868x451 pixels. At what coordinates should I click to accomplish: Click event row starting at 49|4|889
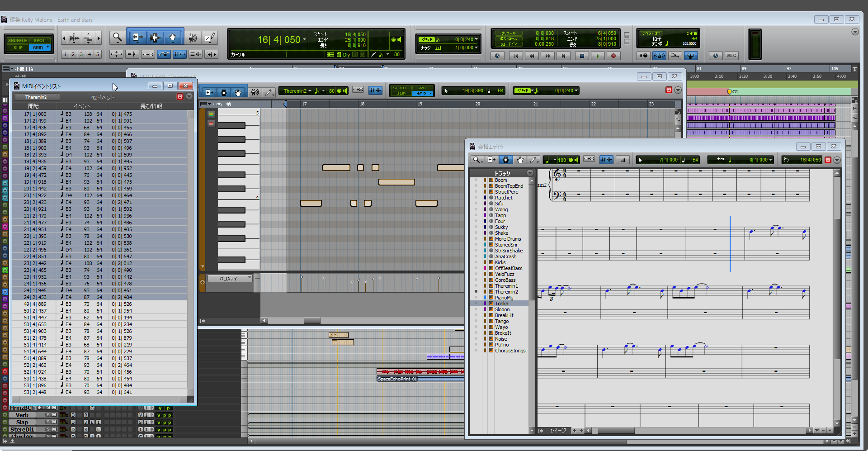tap(99, 304)
